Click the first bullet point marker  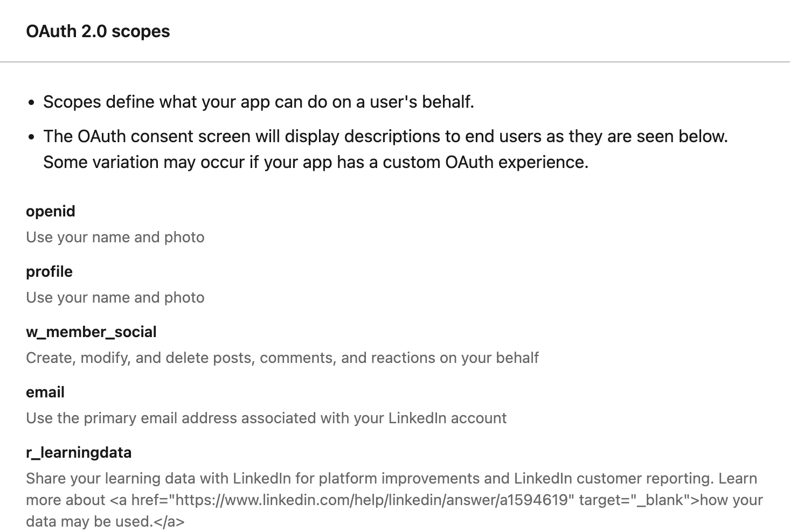pos(32,103)
